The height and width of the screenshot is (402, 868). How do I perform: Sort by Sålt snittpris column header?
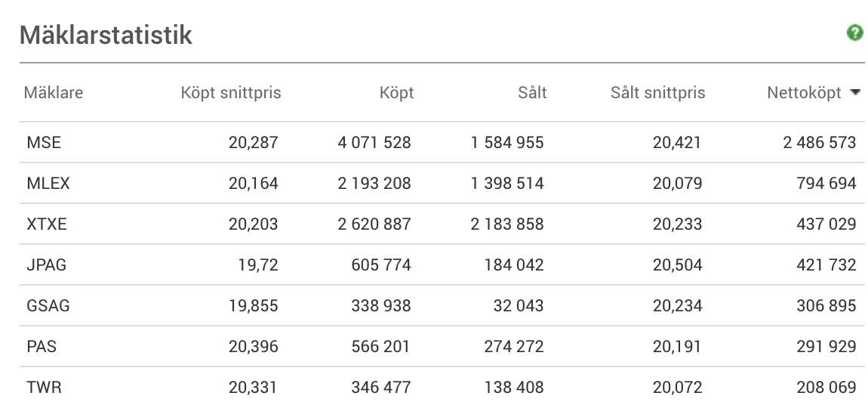(657, 93)
